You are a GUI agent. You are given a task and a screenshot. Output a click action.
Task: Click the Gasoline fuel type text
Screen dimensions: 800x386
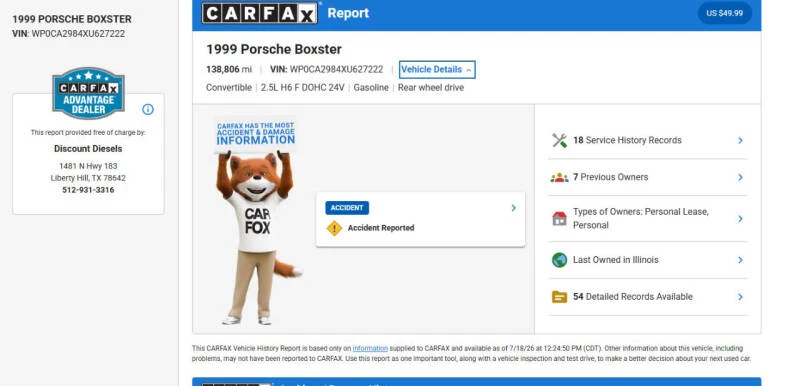[x=371, y=88]
